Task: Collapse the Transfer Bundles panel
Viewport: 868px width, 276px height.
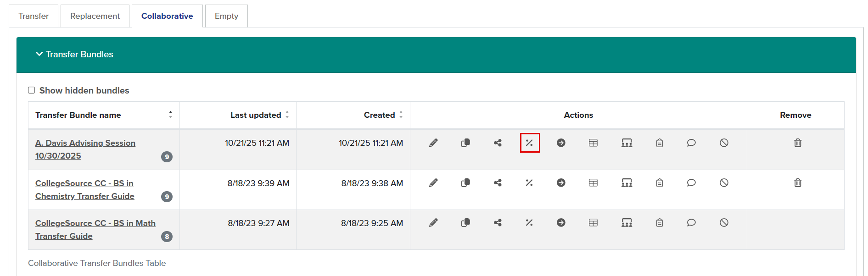Action: pyautogui.click(x=39, y=54)
